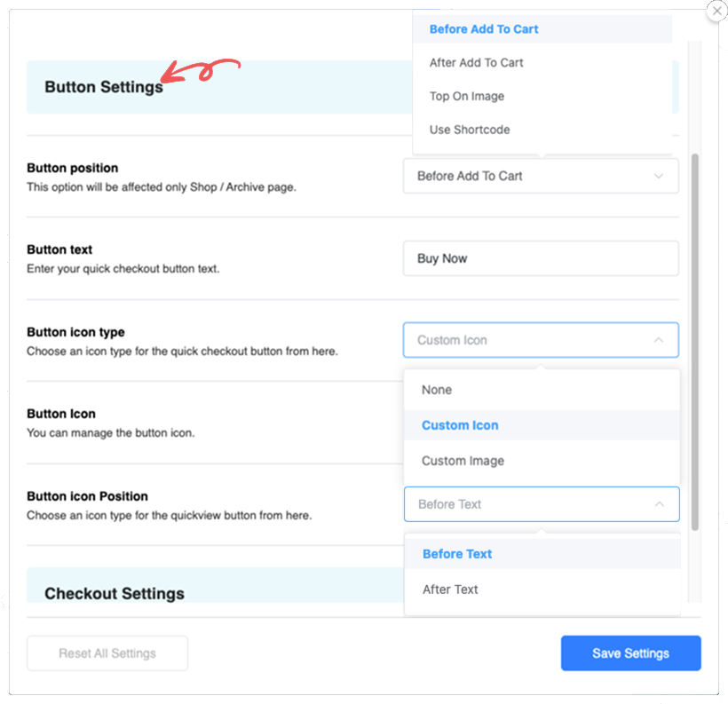
Task: Click the icon type dropdown's up chevron
Action: pyautogui.click(x=659, y=340)
